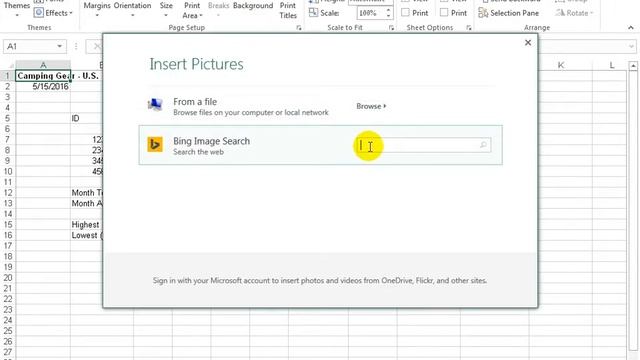The width and height of the screenshot is (640, 360).
Task: Collapse the ribbon with the chevron
Action: tap(631, 27)
